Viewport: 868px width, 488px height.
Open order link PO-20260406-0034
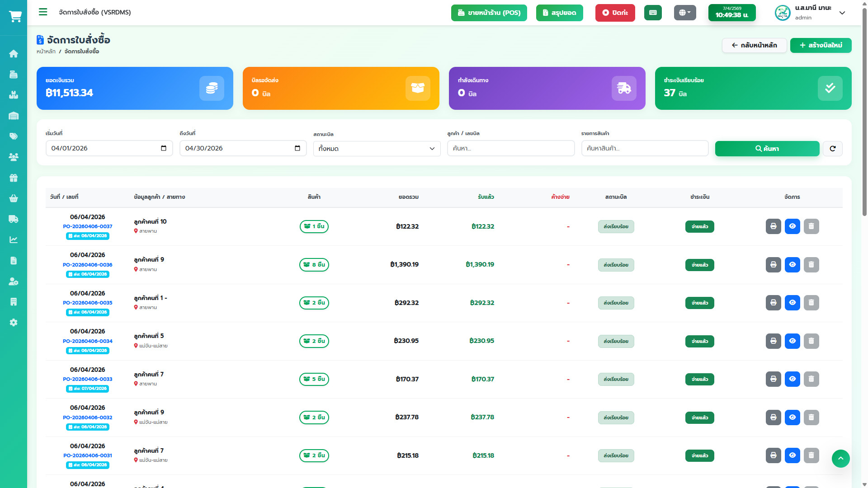point(88,341)
